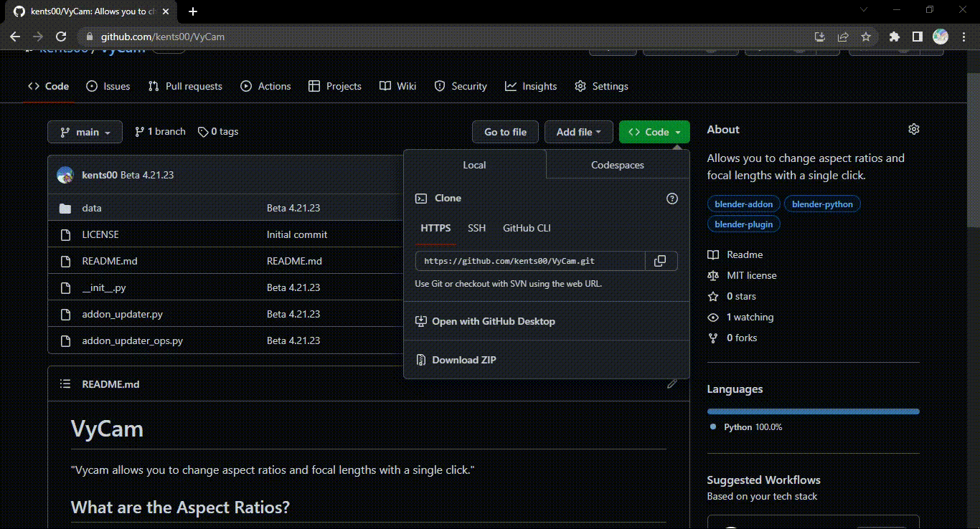The width and height of the screenshot is (980, 529).
Task: Click the Chrome profile avatar
Action: click(941, 37)
